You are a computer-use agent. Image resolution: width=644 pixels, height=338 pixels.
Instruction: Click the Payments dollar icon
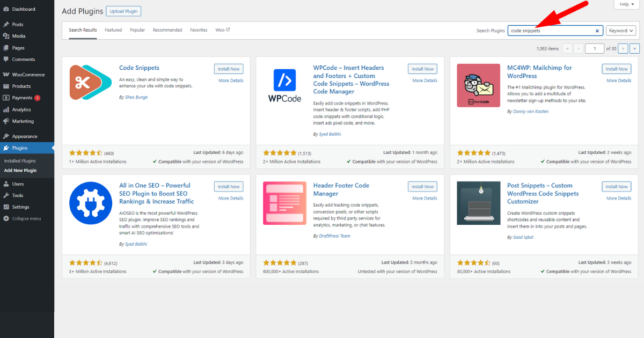(6, 98)
